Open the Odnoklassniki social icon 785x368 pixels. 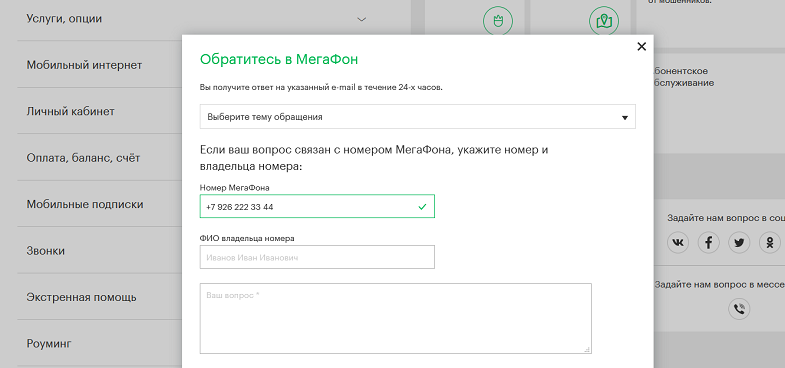(770, 243)
